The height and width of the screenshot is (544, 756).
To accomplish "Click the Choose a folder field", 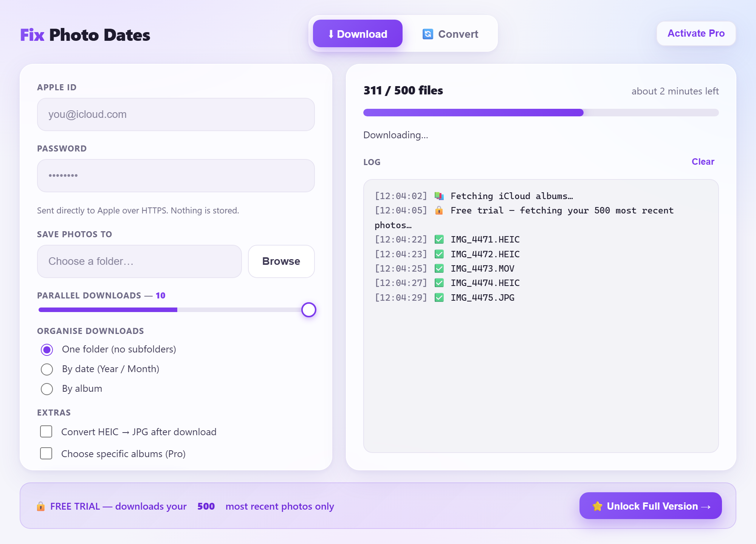I will pyautogui.click(x=139, y=261).
